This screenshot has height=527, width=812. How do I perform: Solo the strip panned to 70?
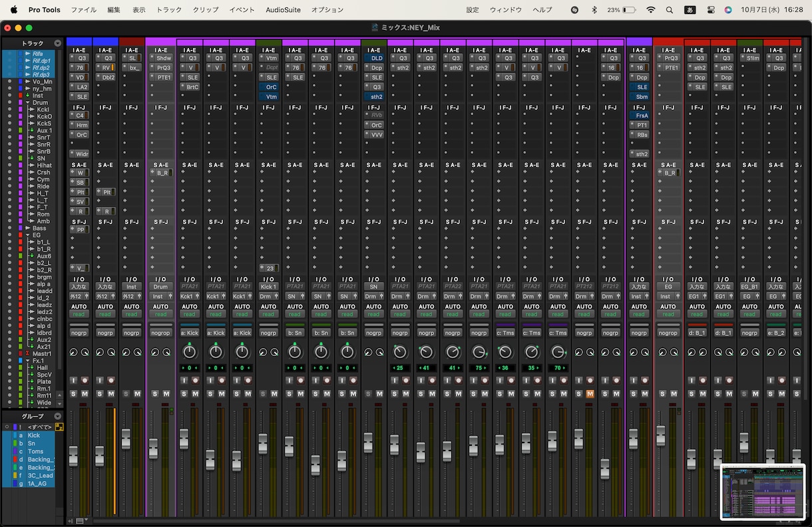click(x=552, y=394)
